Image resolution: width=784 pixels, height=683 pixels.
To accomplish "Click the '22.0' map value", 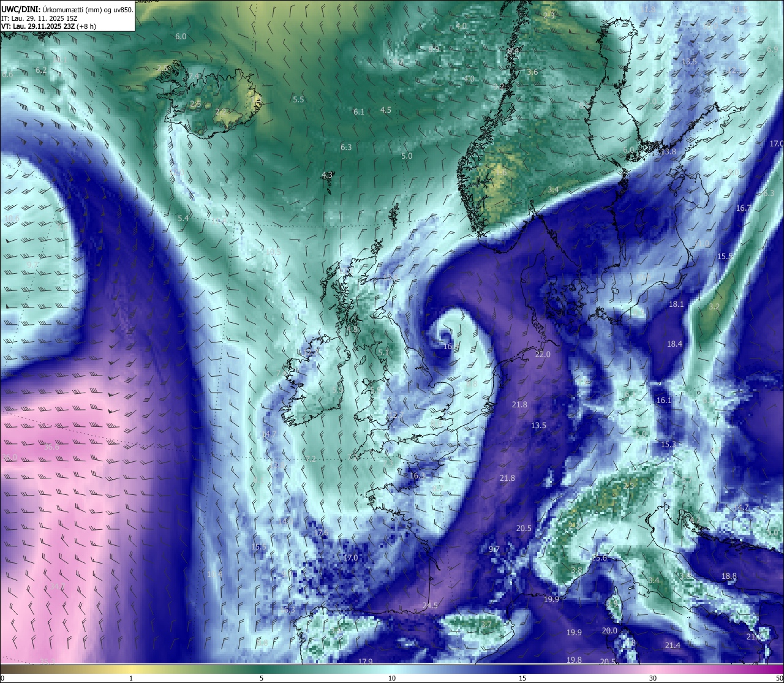I will click(x=543, y=355).
